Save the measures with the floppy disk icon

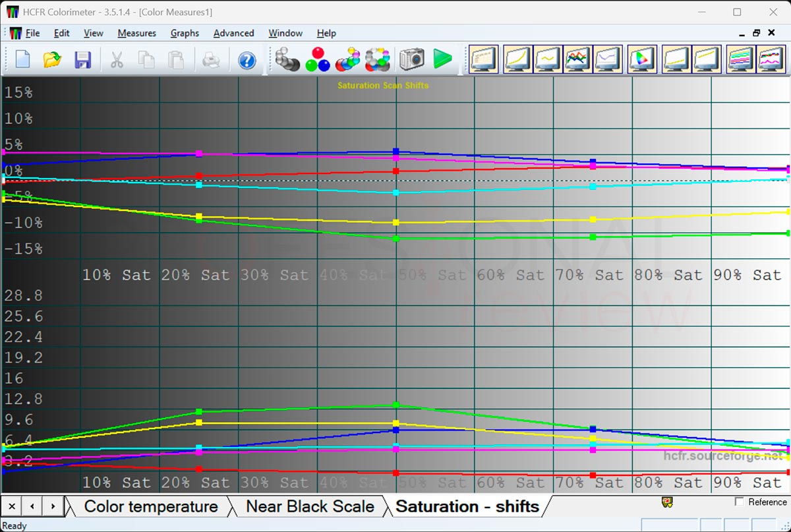pyautogui.click(x=82, y=59)
